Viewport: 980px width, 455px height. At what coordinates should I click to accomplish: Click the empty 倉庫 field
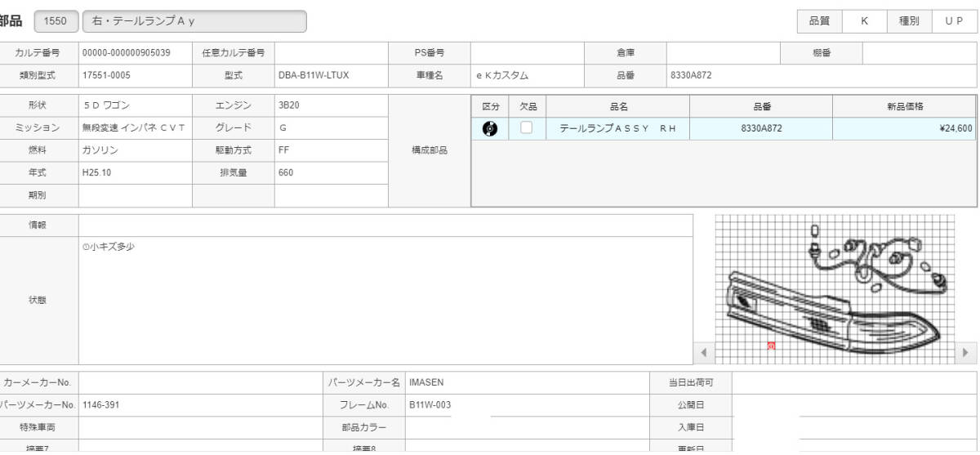(724, 53)
